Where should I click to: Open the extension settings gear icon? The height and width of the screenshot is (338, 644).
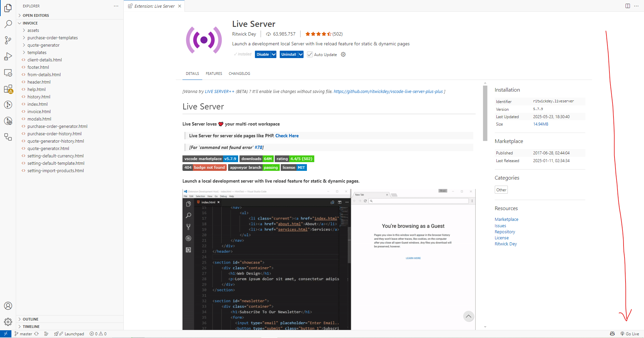coord(343,54)
